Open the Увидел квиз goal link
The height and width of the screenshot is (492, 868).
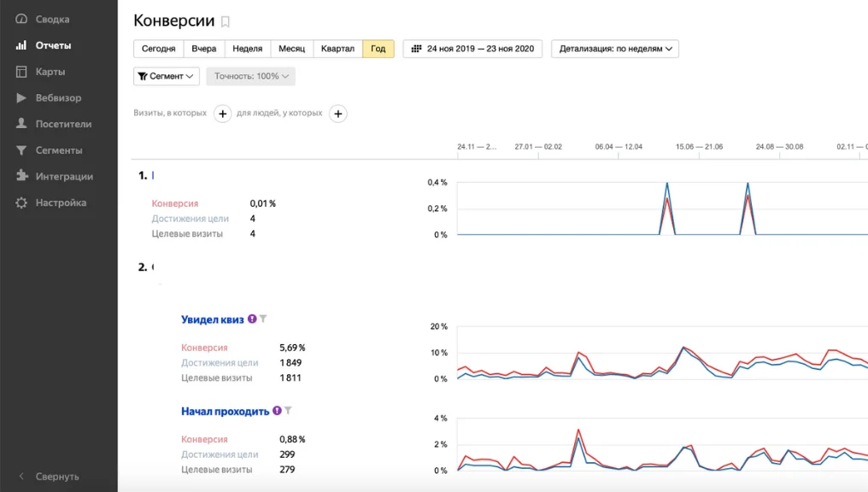point(212,319)
